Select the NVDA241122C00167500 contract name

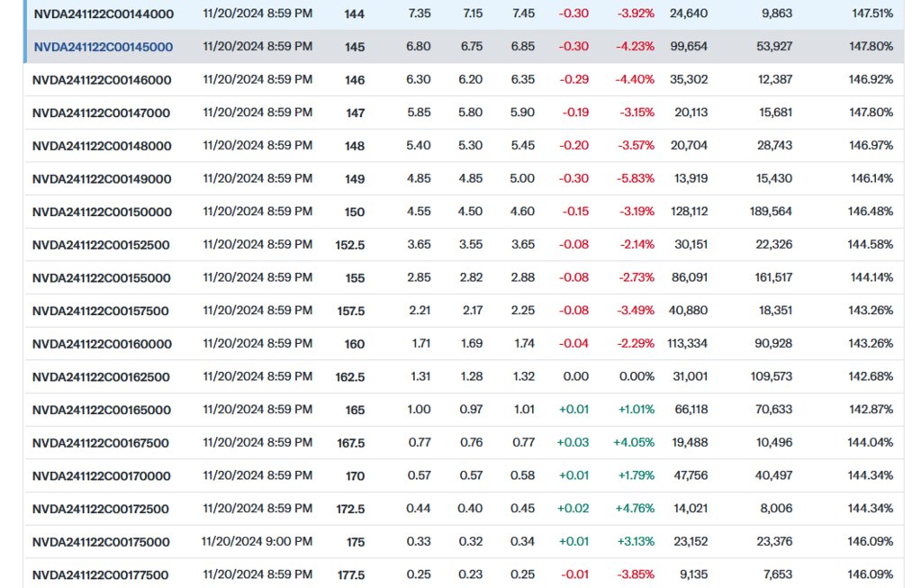pyautogui.click(x=101, y=443)
